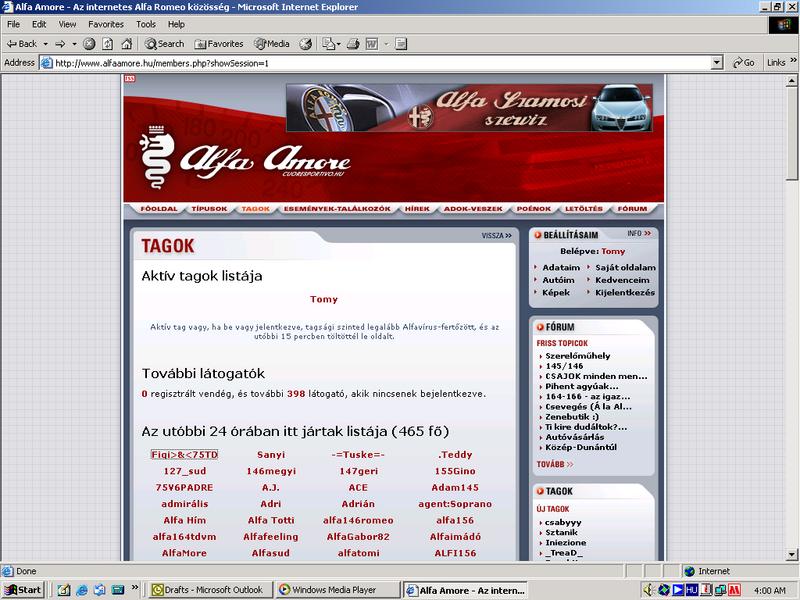The width and height of the screenshot is (800, 600).
Task: Go to the HÍREK navigation tab
Action: point(417,209)
